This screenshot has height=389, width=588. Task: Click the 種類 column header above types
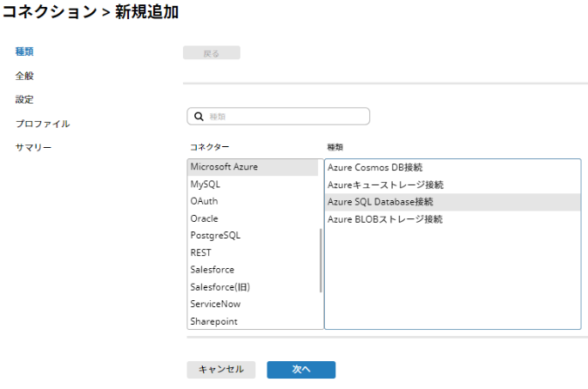click(335, 147)
